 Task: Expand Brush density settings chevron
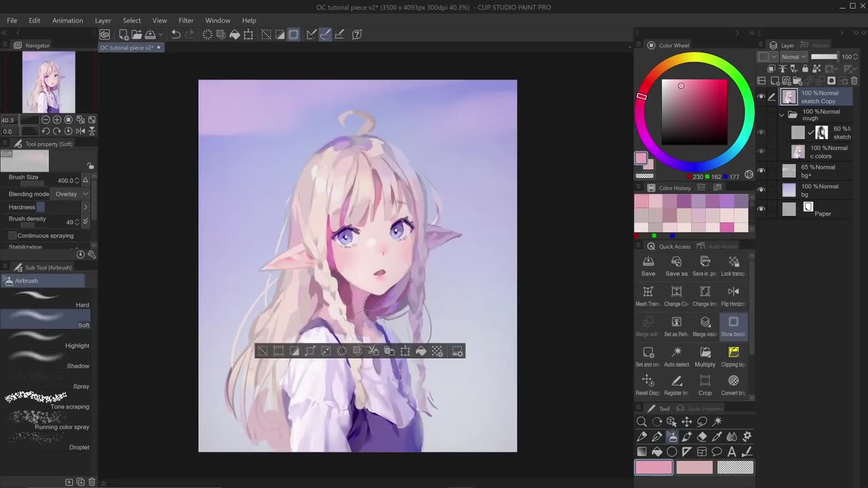click(x=85, y=222)
